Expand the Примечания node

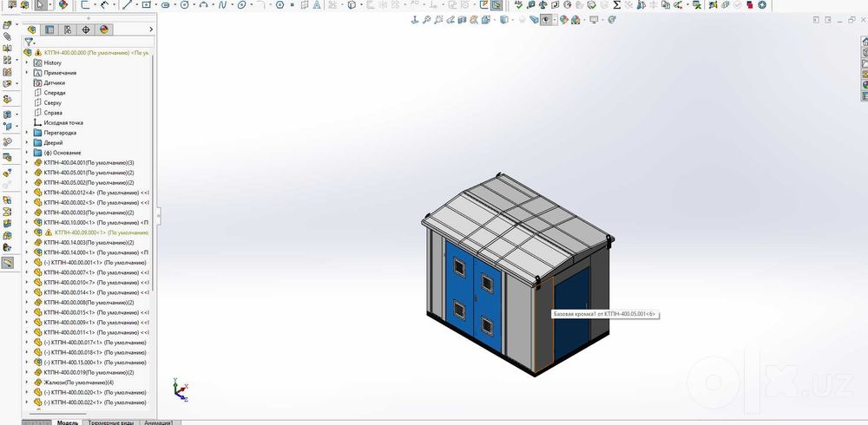coord(27,73)
